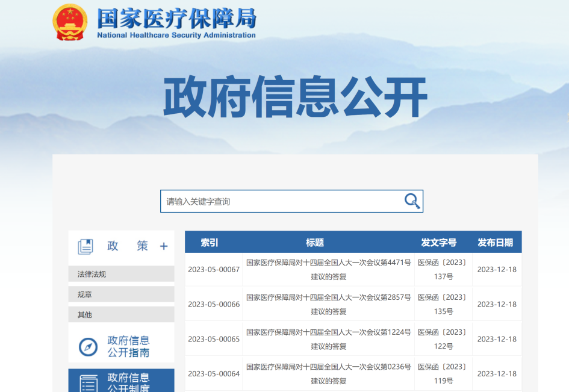Open 政府信息公开制度 link

tap(128, 382)
